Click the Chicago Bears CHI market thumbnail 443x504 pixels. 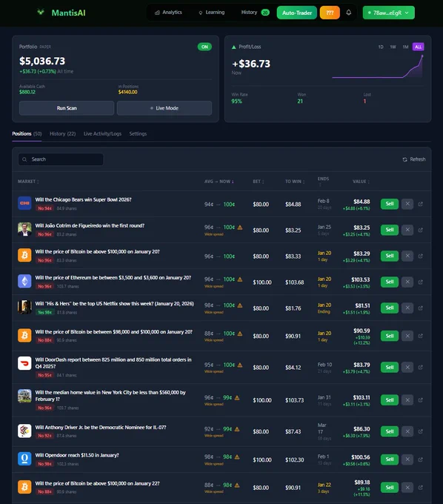(x=24, y=203)
